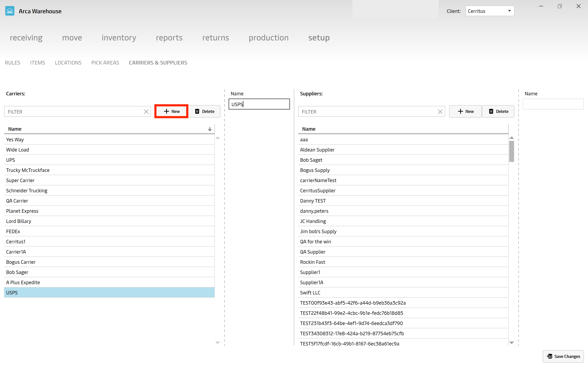Select the Aldean Supplier row
The image size is (588, 392).
(403, 150)
